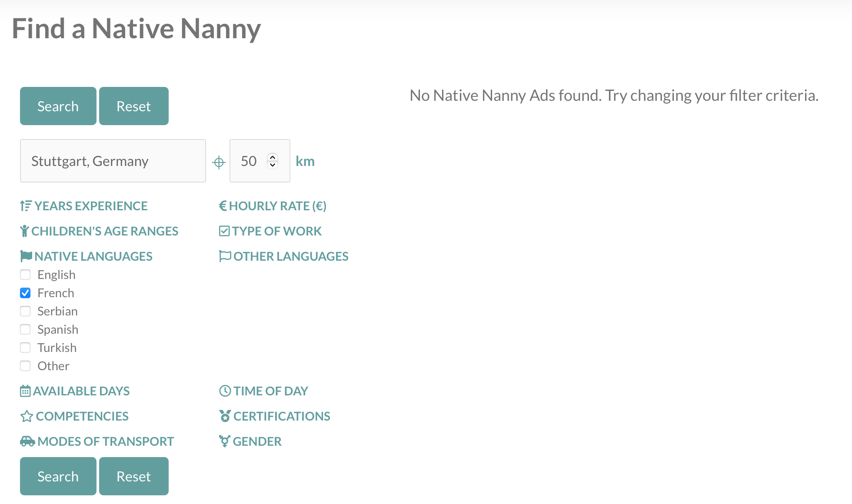This screenshot has width=852, height=504.
Task: Click the medal icon beside Certifications
Action: pyautogui.click(x=225, y=416)
